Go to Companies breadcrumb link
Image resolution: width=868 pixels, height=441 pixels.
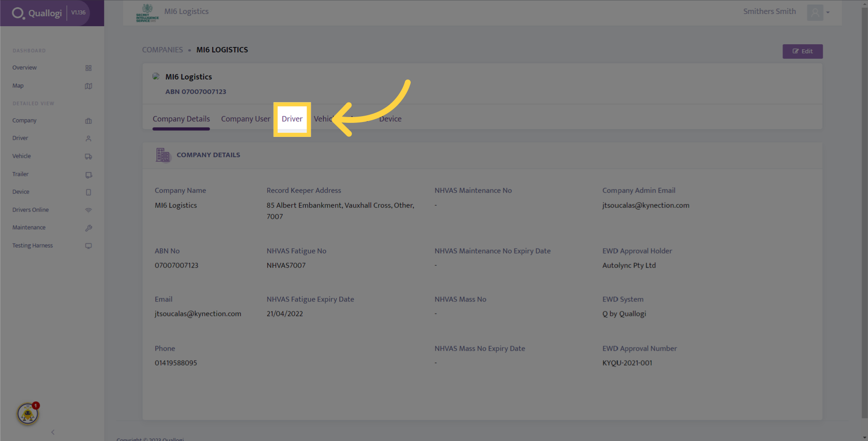click(x=162, y=50)
